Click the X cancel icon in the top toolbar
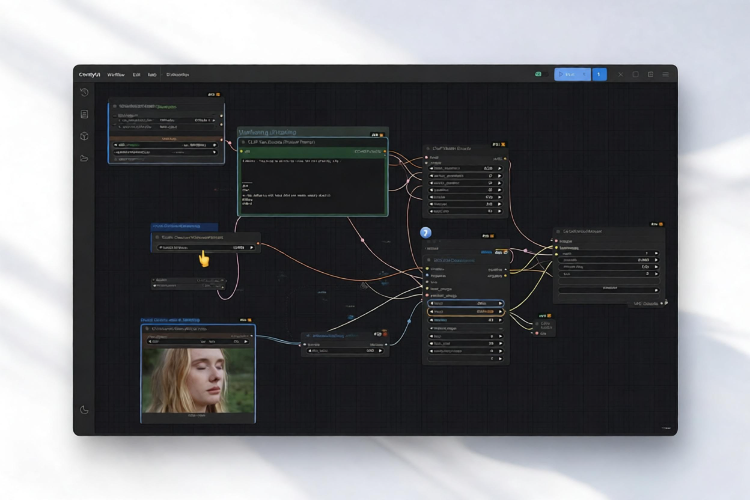This screenshot has height=500, width=750. coord(620,75)
